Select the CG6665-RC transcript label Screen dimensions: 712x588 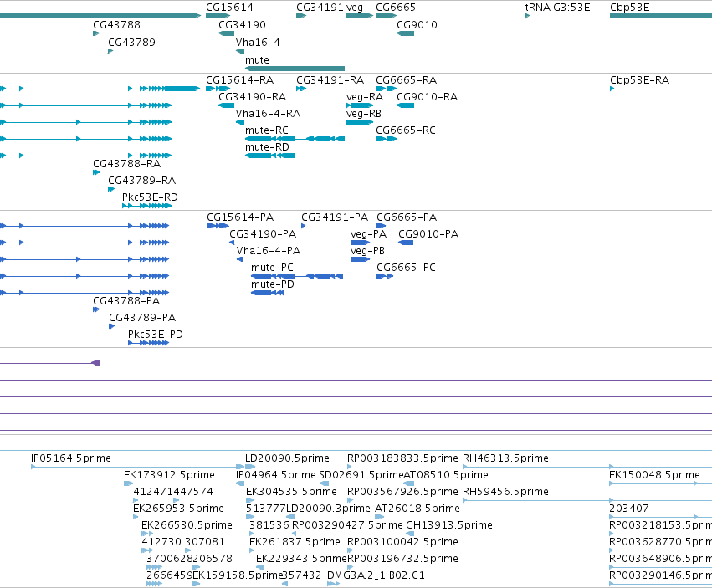click(x=406, y=130)
